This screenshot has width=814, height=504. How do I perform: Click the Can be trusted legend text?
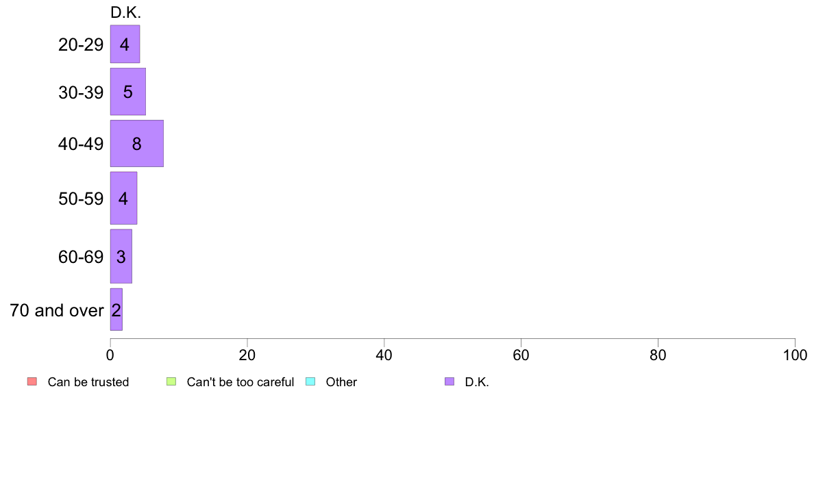tap(88, 382)
